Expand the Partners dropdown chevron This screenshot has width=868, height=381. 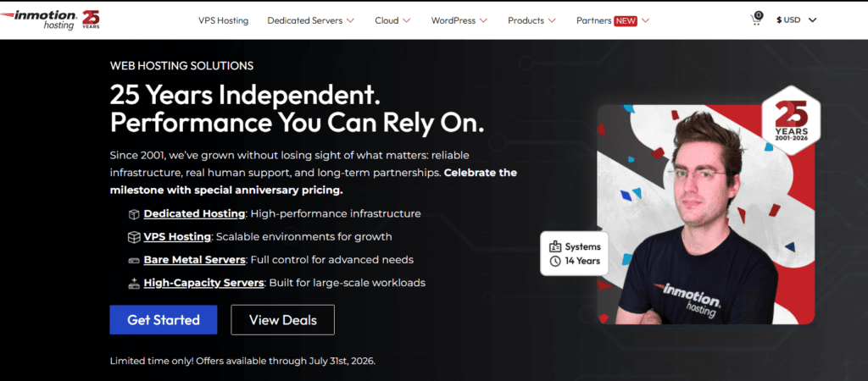(x=645, y=21)
